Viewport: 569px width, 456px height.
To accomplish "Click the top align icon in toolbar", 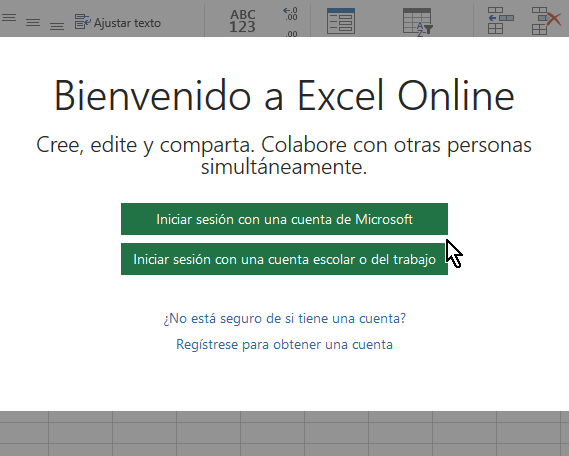I will 9,17.
